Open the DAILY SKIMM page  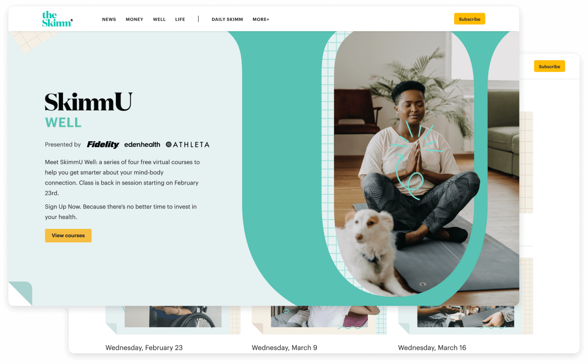227,20
